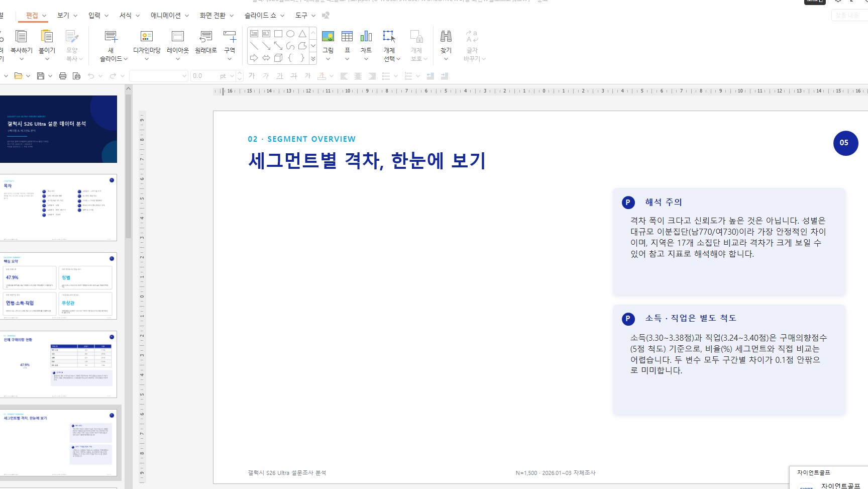Toggle bullet list button
Viewport: 868px width, 489px height.
coord(386,76)
